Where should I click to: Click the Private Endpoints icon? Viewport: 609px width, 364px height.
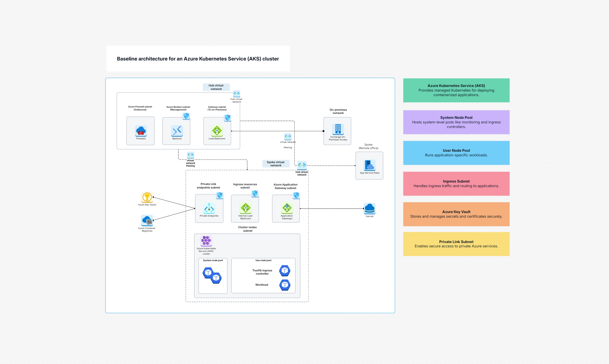click(209, 208)
